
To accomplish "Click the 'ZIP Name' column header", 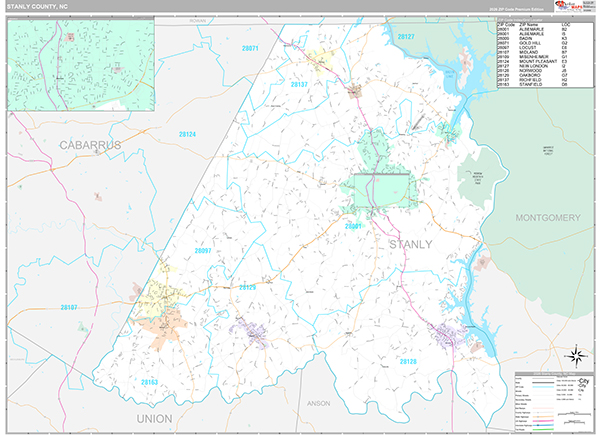I will pos(528,24).
